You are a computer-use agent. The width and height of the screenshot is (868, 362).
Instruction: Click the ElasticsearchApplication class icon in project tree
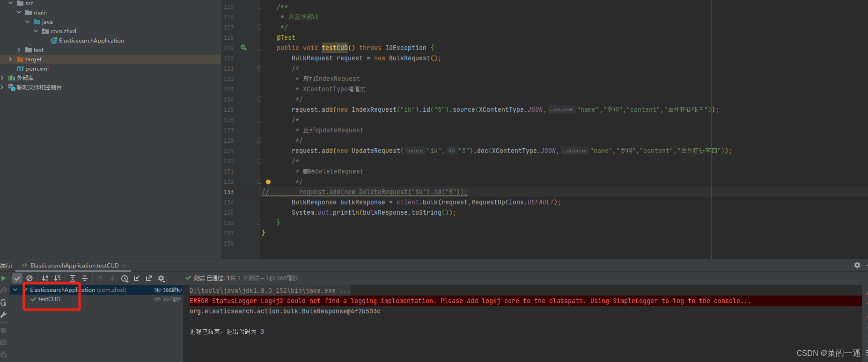(54, 41)
